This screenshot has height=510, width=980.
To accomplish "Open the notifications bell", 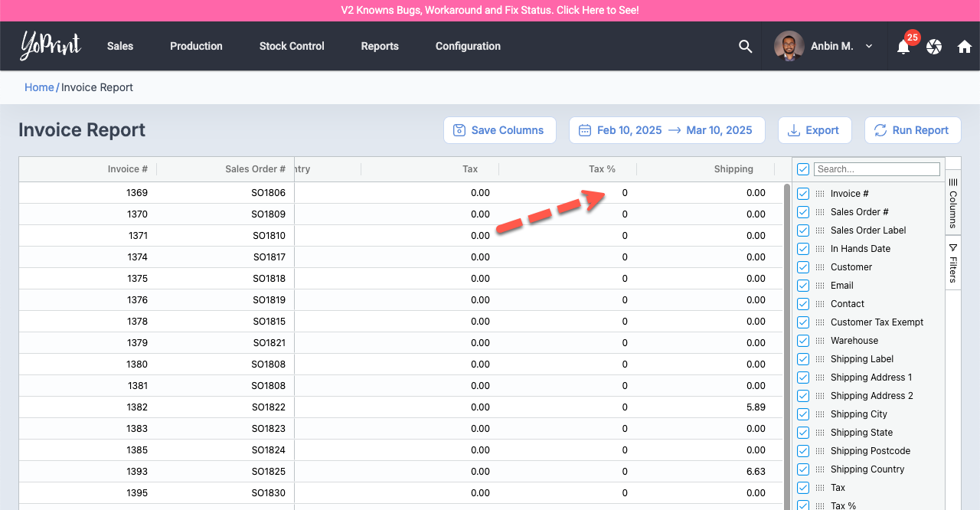I will pos(903,47).
